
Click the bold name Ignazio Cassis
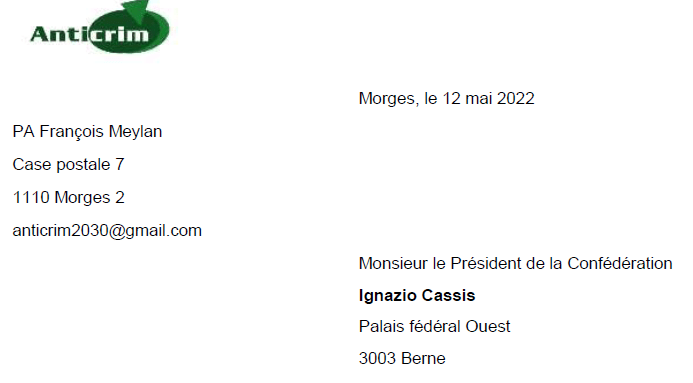pos(417,295)
